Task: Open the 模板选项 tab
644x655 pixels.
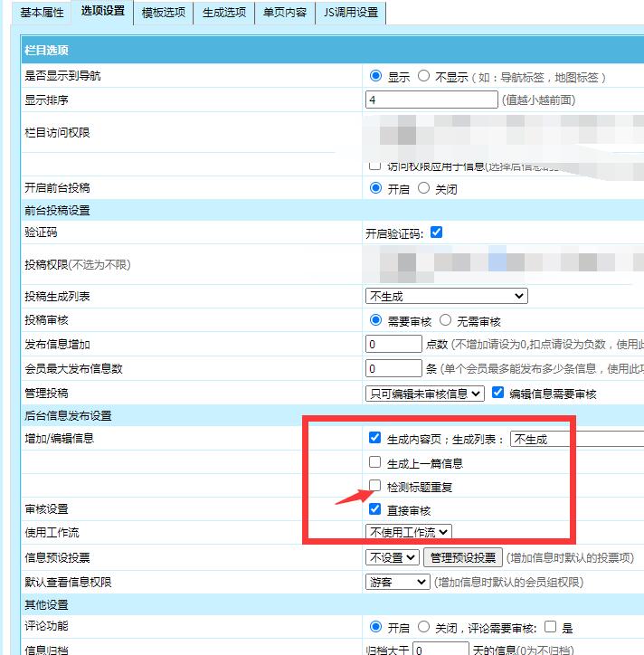Action: point(163,13)
